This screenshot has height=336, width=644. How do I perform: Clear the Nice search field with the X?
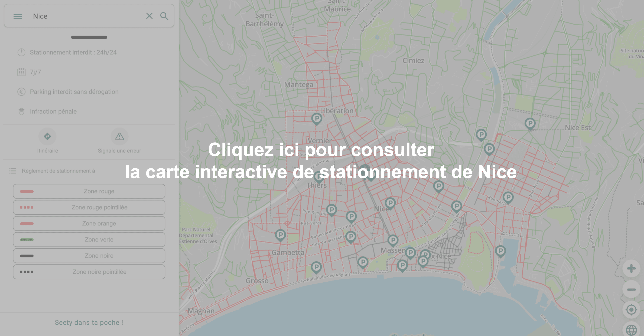149,16
